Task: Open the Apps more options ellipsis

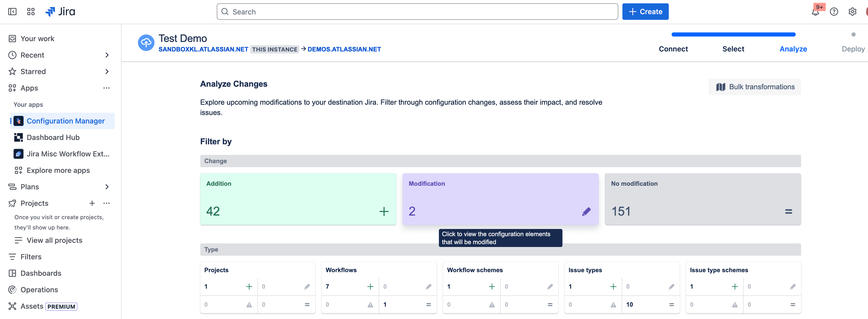Action: pyautogui.click(x=107, y=88)
